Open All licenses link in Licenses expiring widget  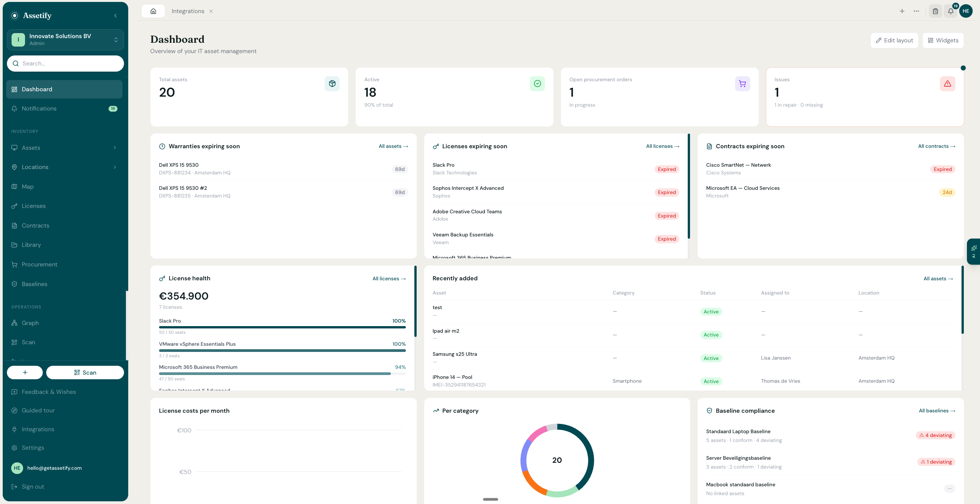pos(663,146)
